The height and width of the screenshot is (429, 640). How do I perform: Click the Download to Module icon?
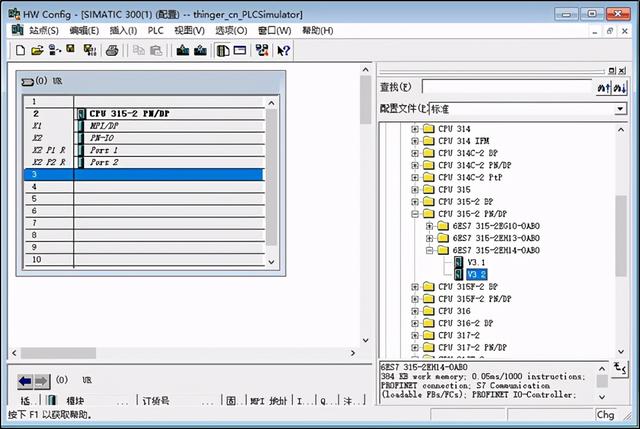click(183, 50)
